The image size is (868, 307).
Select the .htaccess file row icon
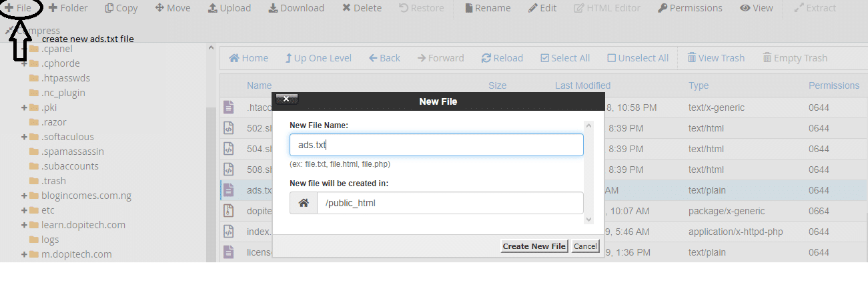point(229,107)
